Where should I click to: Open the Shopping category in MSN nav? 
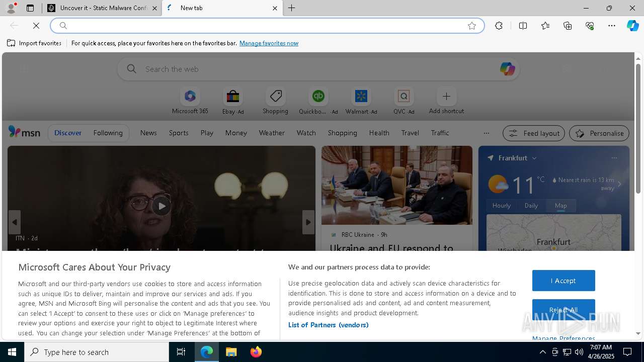tap(342, 133)
